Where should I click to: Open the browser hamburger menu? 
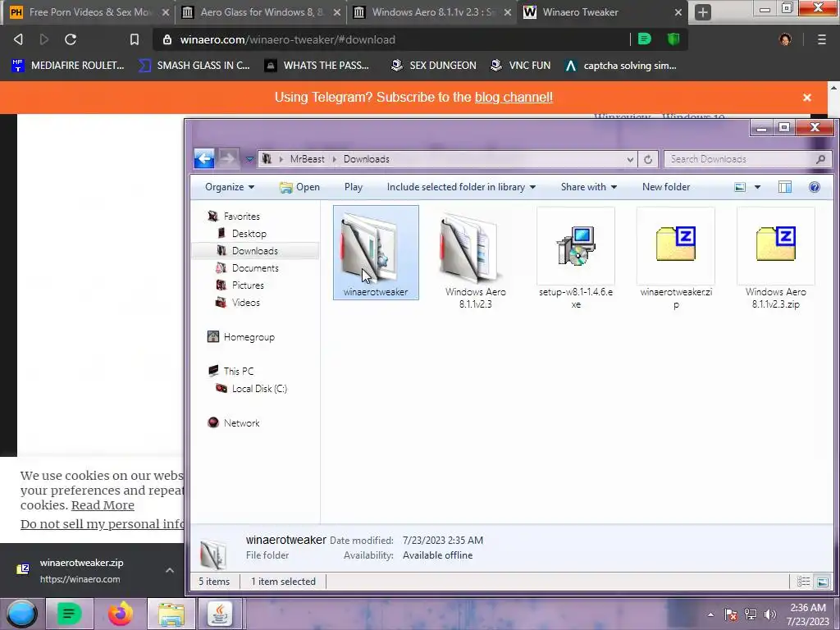(x=821, y=39)
